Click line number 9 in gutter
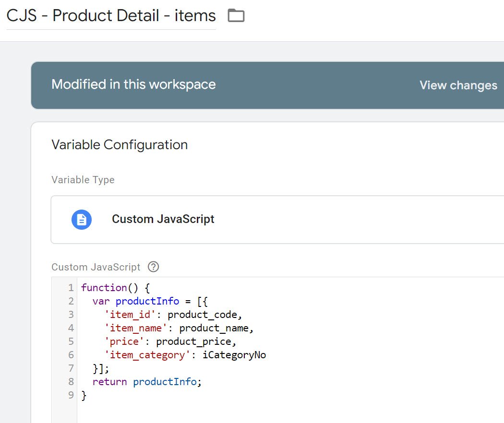This screenshot has height=423, width=504. point(71,395)
